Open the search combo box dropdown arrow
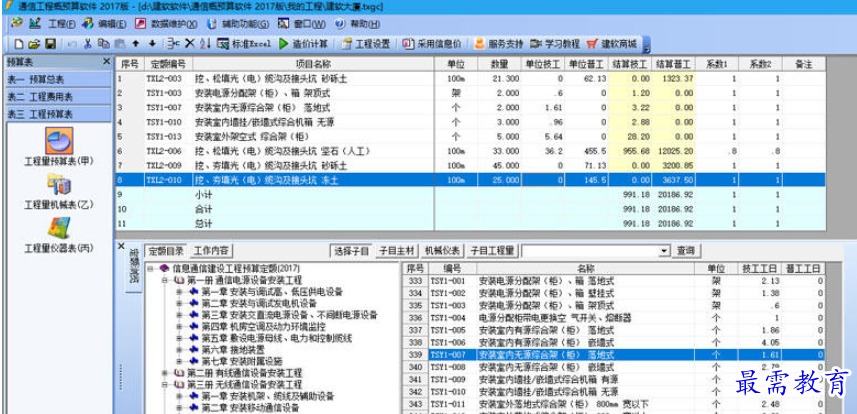Viewport: 857px width, 414px height. click(x=664, y=251)
